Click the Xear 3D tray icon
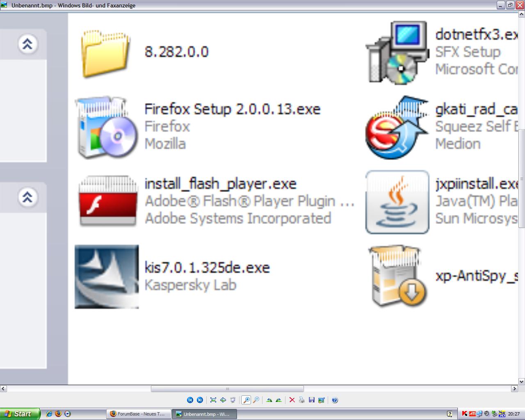The height and width of the screenshot is (420, 525). point(502,414)
